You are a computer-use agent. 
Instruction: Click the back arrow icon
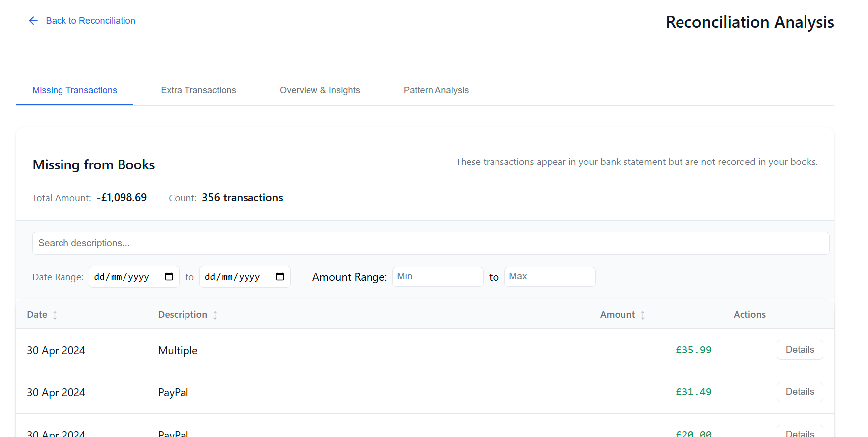coord(33,21)
